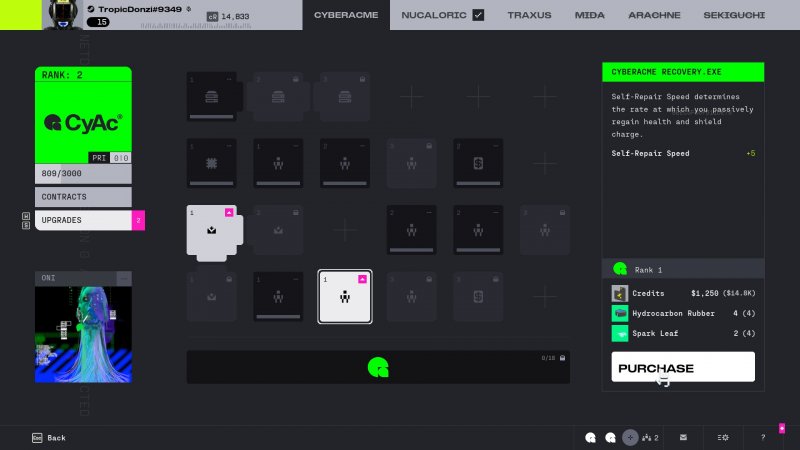Switch to the Sekiguchi faction tab

pos(734,15)
